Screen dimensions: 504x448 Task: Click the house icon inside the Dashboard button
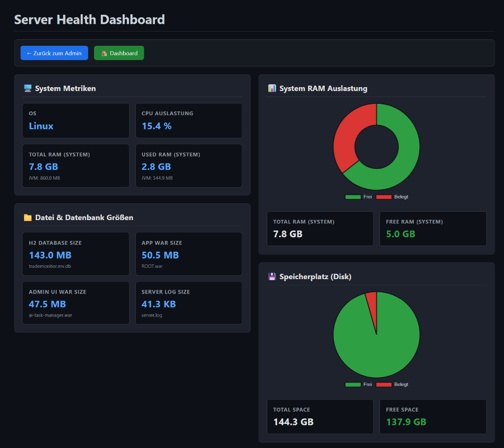(x=104, y=53)
